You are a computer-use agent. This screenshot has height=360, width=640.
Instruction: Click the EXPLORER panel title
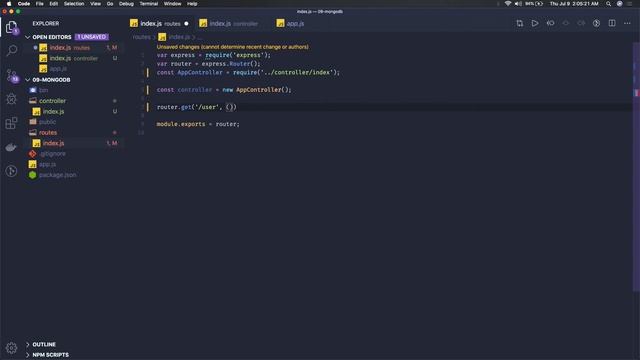(46, 24)
